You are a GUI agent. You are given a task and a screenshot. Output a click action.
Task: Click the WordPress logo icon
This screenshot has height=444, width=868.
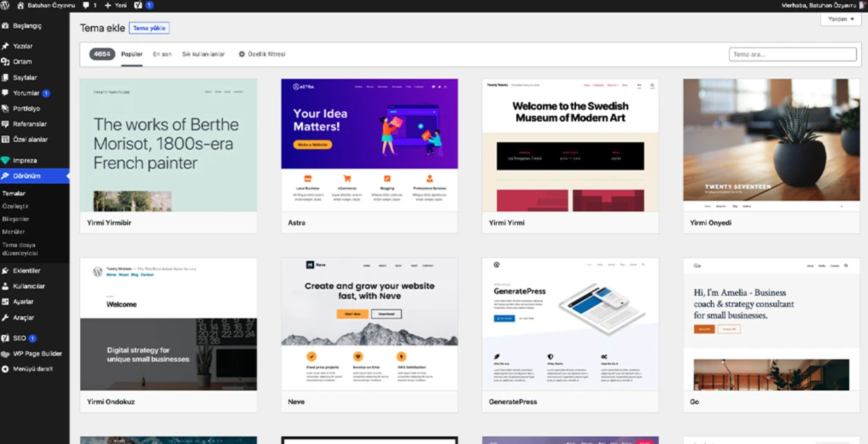click(5, 6)
